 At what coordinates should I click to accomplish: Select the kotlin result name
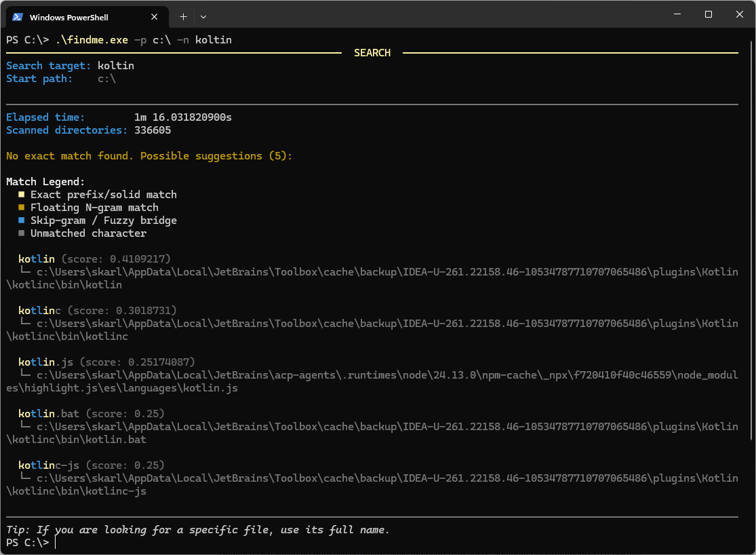(36, 259)
